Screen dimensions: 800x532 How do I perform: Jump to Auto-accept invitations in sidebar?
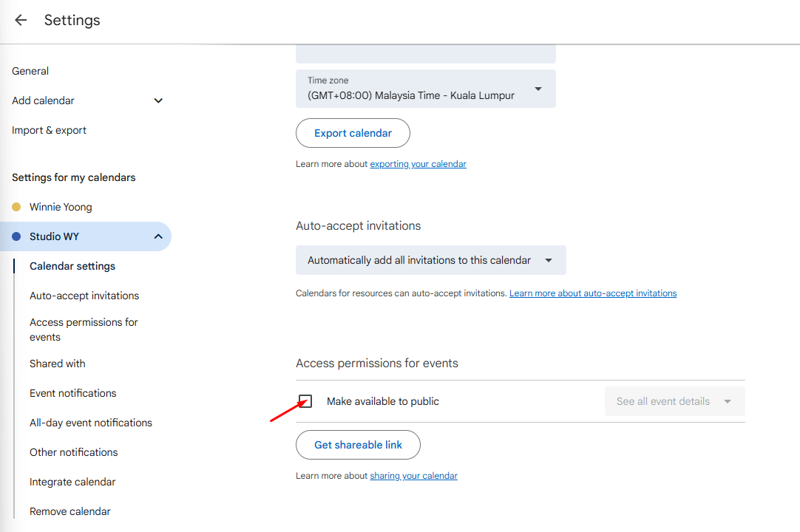pyautogui.click(x=84, y=296)
